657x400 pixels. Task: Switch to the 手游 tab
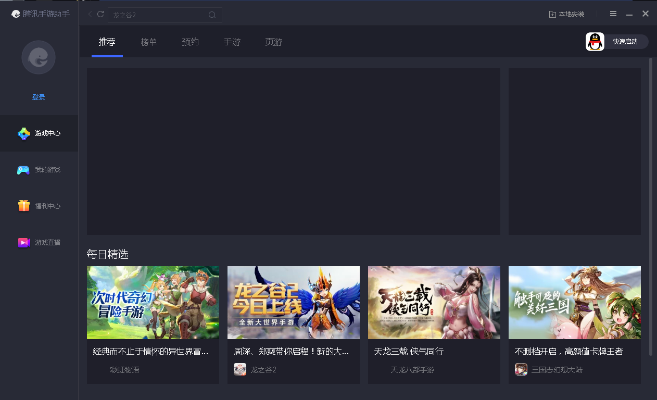coord(232,42)
